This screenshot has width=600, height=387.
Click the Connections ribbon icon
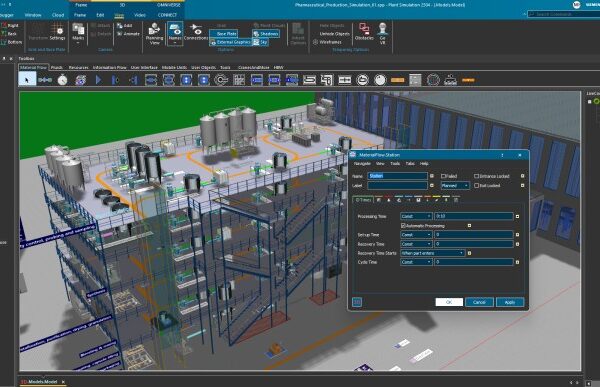click(x=196, y=32)
